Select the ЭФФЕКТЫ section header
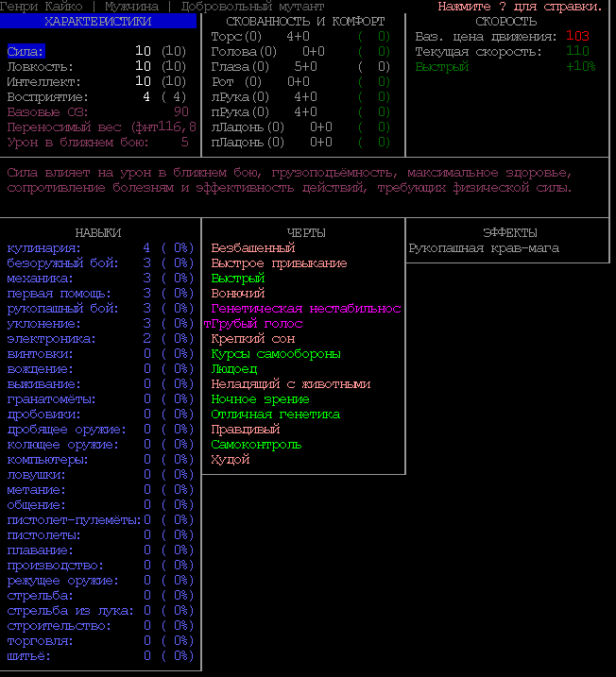The width and height of the screenshot is (616, 677). pos(510,232)
